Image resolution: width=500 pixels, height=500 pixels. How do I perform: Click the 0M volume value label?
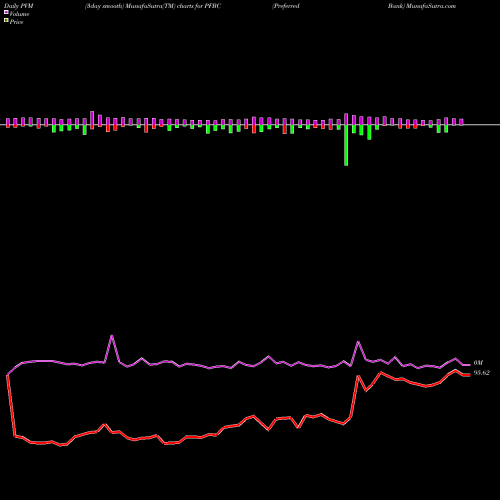click(478, 363)
